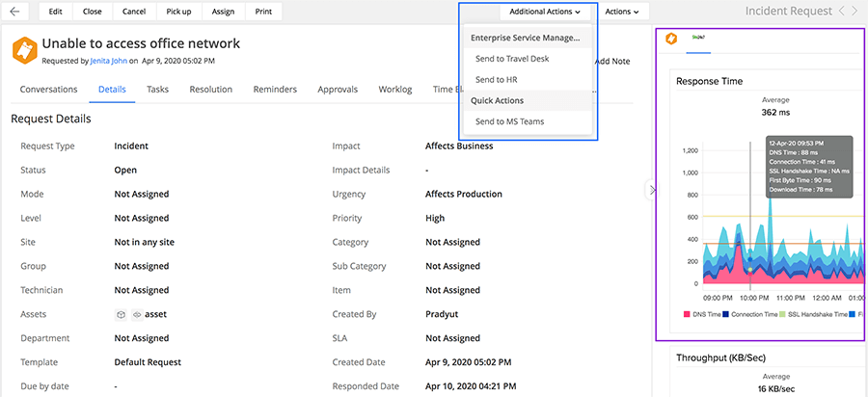Click the orange hexagon icon in side panel
Screen dimensions: 868x397
[x=671, y=39]
